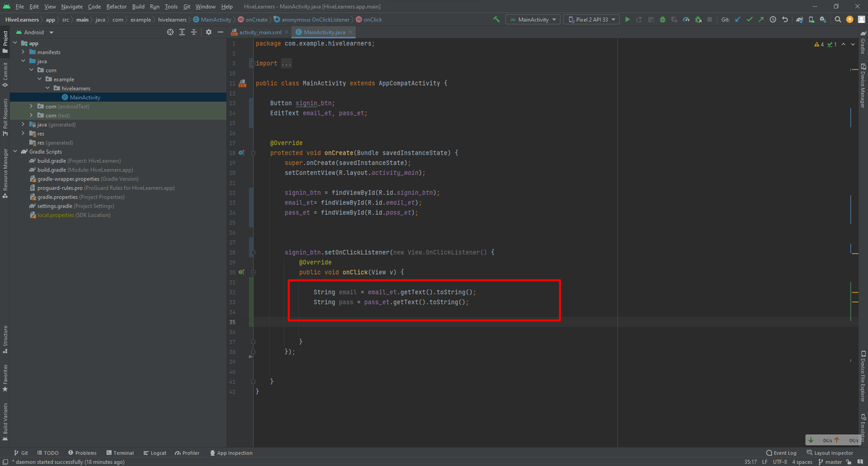Click the orange IDE update icon
Image resolution: width=868 pixels, height=466 pixels.
click(x=850, y=20)
